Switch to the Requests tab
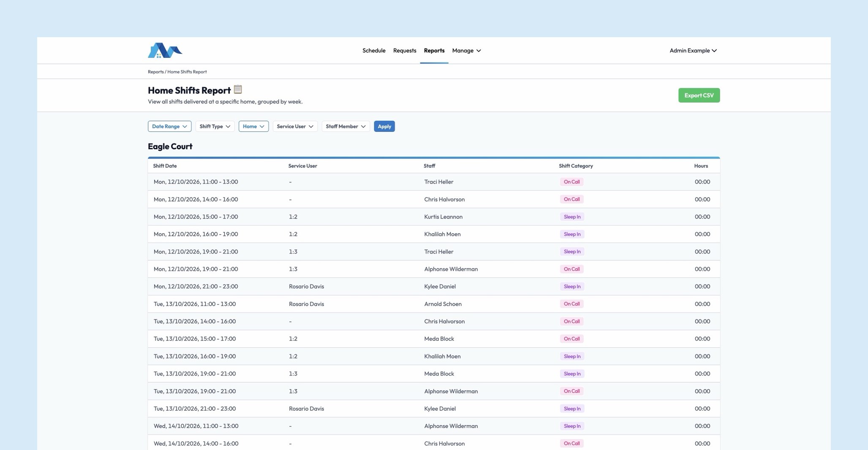 (x=405, y=51)
